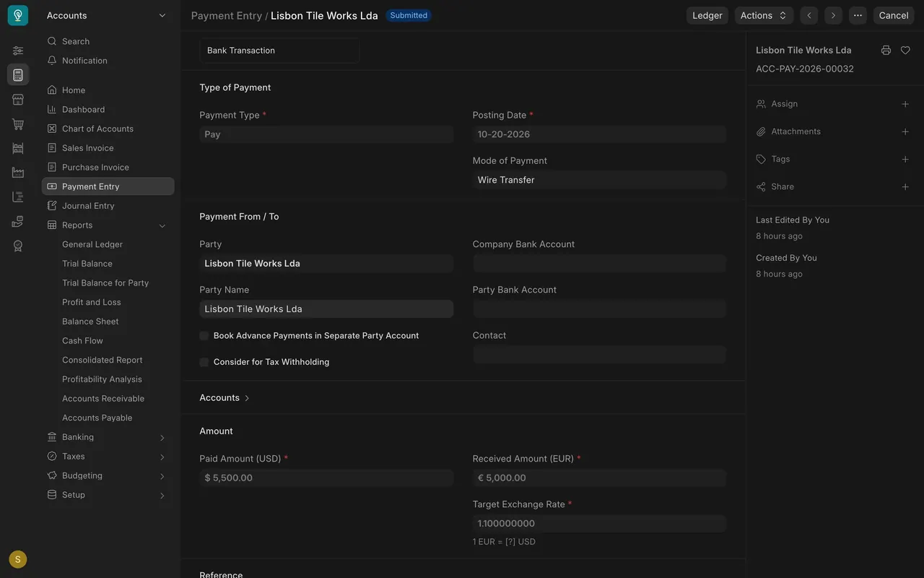Image resolution: width=924 pixels, height=578 pixels.
Task: Click the Party field Lisbon Tile Works Lda
Action: (x=326, y=264)
